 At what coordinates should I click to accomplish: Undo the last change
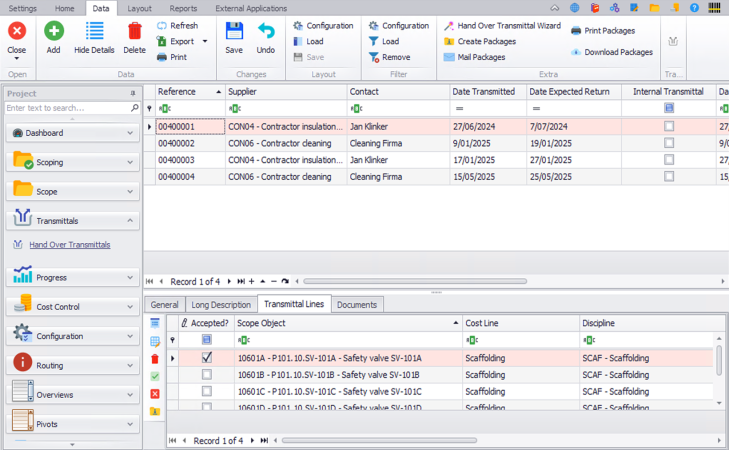click(x=265, y=37)
